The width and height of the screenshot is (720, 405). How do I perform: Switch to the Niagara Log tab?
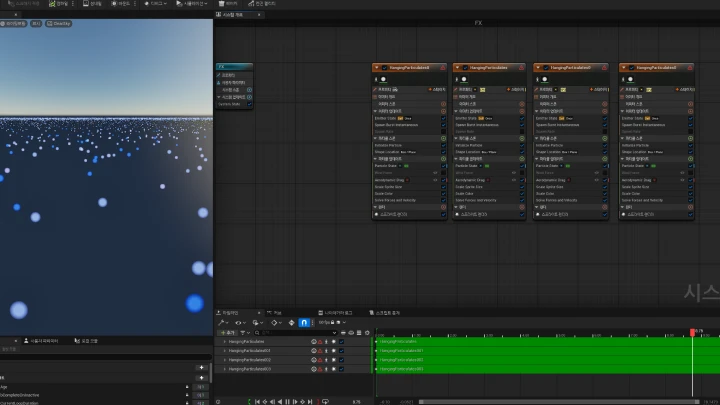(335, 313)
